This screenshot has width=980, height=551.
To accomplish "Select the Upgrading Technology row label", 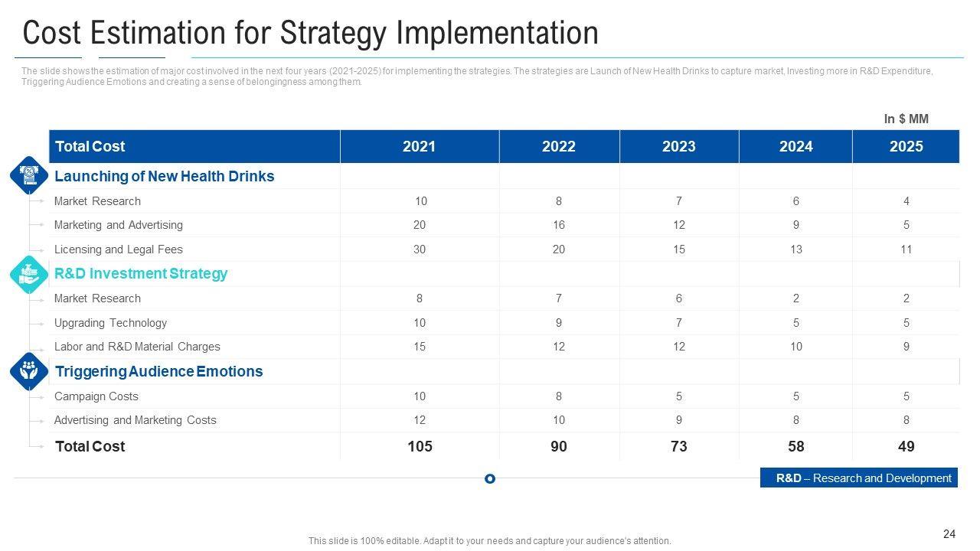I will (x=110, y=323).
